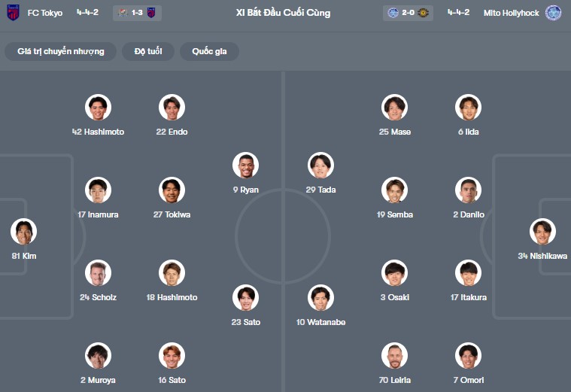Click Tada's player avatar
The image size is (571, 392).
pos(320,166)
